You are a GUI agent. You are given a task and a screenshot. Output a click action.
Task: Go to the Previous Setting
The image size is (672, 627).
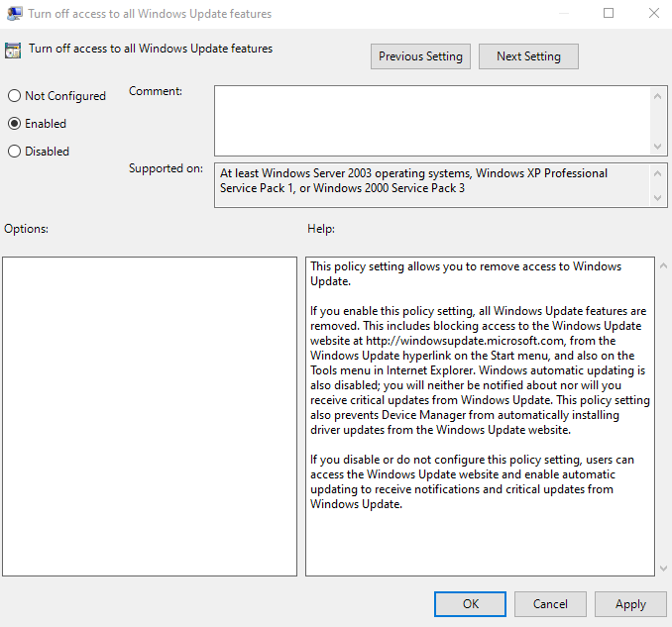[x=420, y=56]
